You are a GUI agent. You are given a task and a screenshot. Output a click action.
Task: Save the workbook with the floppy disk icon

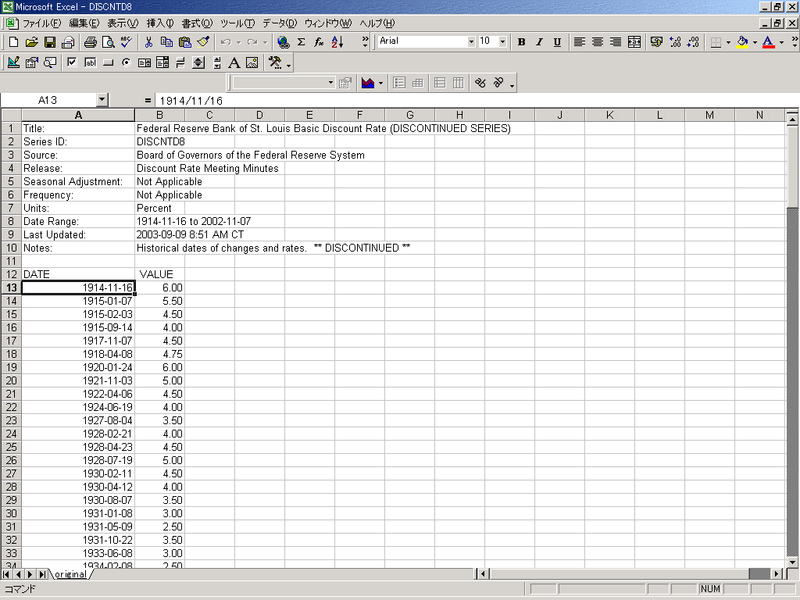49,42
